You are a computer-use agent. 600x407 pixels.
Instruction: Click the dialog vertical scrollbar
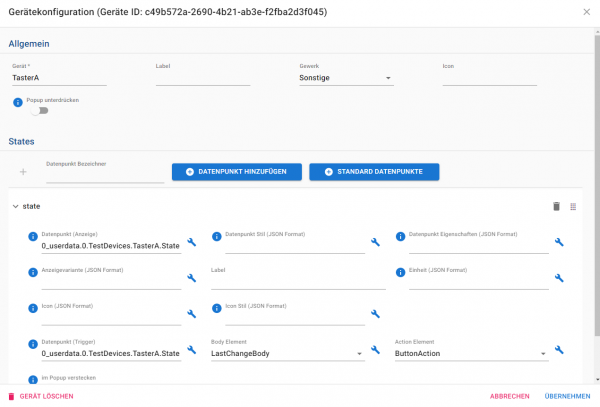point(597,186)
